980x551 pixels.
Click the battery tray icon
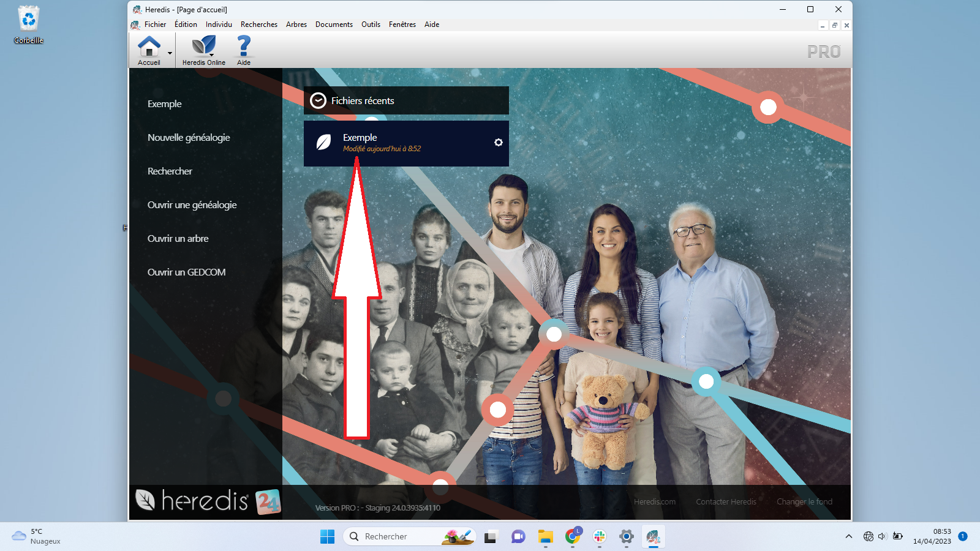(x=898, y=536)
